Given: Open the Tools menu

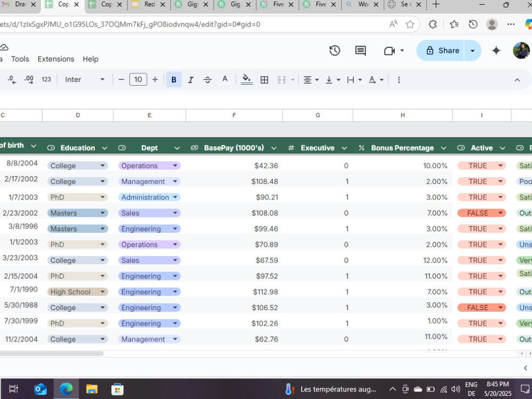Looking at the screenshot, I should pyautogui.click(x=20, y=59).
